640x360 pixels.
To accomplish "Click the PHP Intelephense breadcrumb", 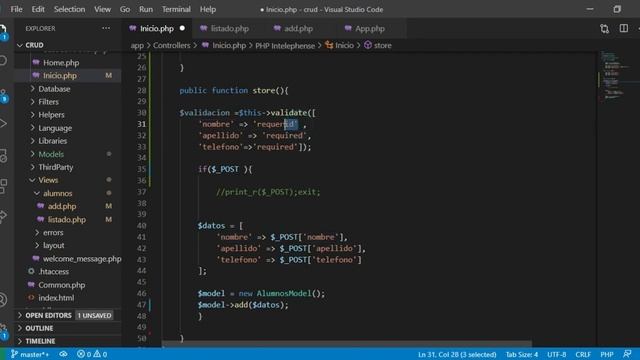I will tap(285, 45).
